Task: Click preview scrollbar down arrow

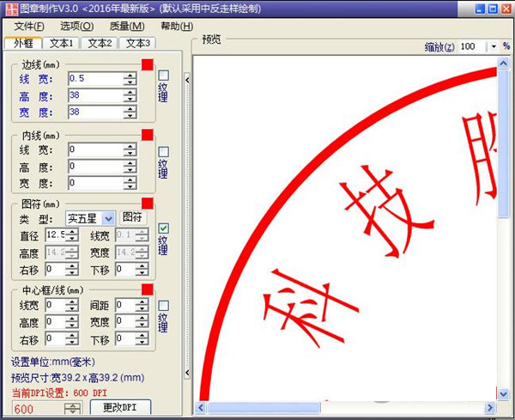Action: pyautogui.click(x=503, y=393)
